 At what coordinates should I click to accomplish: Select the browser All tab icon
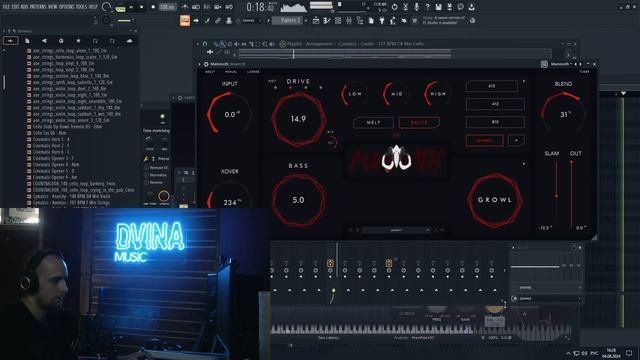(11, 41)
